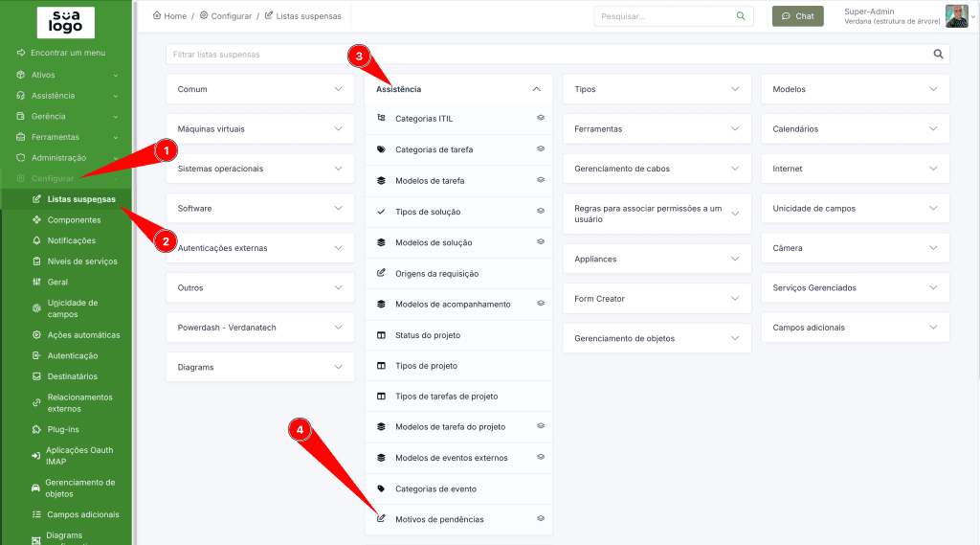Image resolution: width=980 pixels, height=545 pixels.
Task: Click the layers icon right of Modelos de acompanhamento
Action: [541, 304]
